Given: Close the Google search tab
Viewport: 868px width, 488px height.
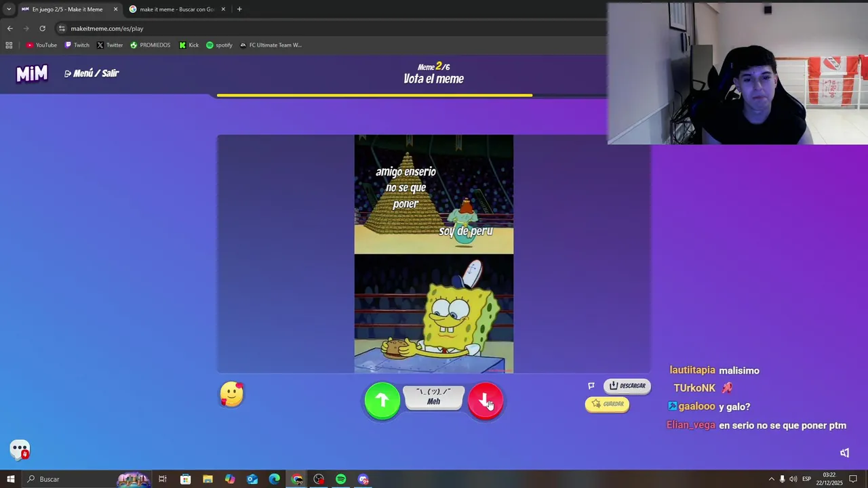Looking at the screenshot, I should pyautogui.click(x=222, y=9).
